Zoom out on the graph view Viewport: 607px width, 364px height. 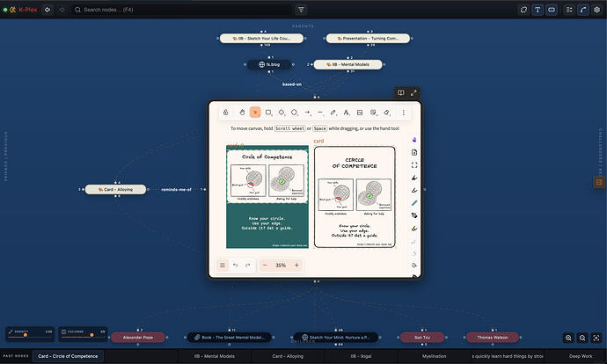click(582, 338)
